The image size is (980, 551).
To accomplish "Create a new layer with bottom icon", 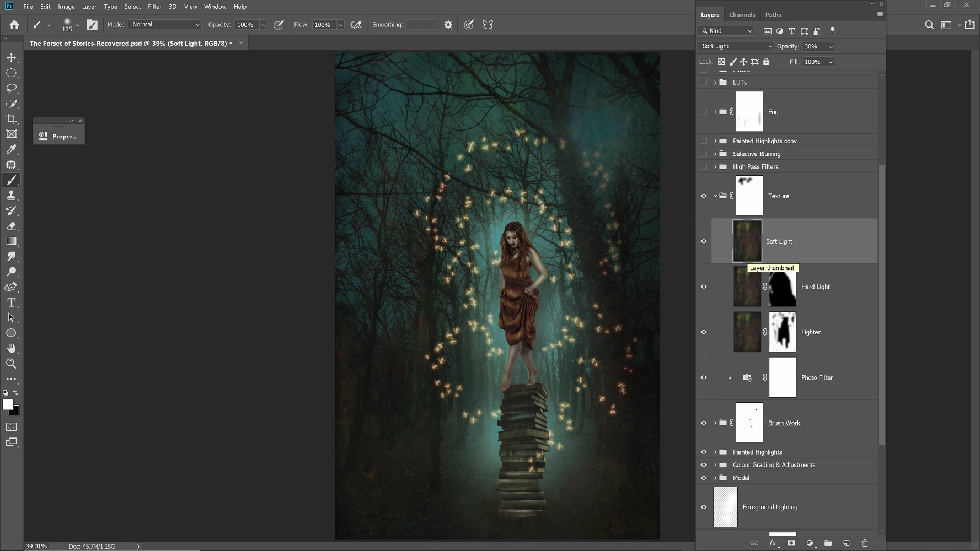I will pyautogui.click(x=846, y=543).
